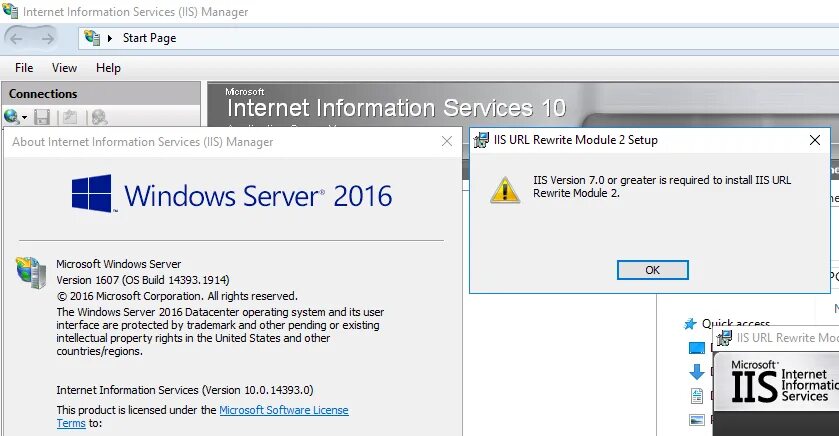Click the Connections panel header
The height and width of the screenshot is (436, 839).
pos(101,94)
